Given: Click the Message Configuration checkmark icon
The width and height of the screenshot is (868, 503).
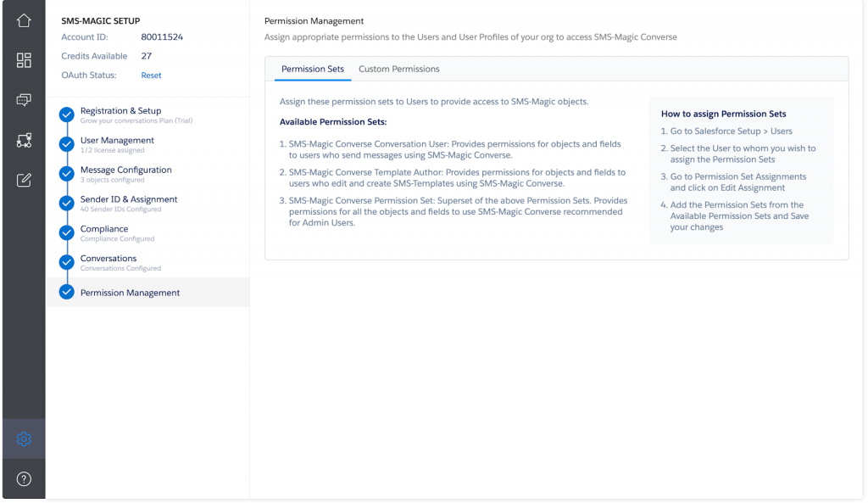Looking at the screenshot, I should point(66,173).
